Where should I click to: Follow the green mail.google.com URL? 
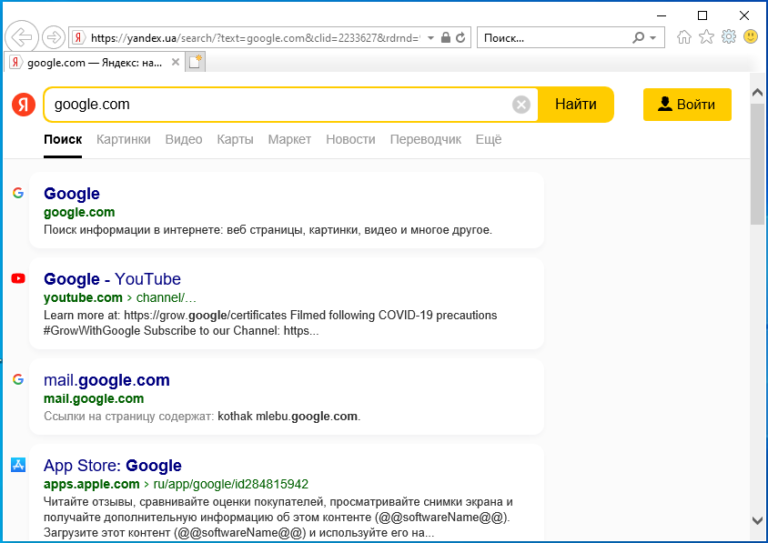point(94,399)
